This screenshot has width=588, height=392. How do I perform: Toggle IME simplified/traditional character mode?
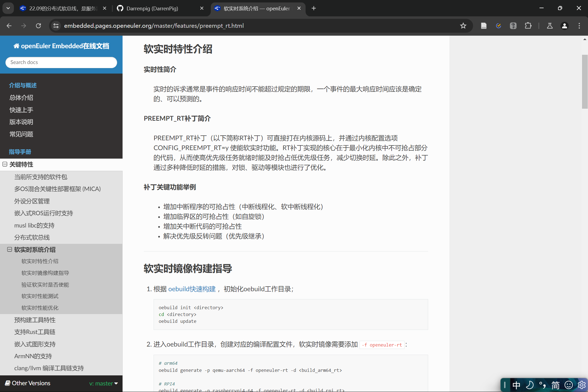click(x=555, y=385)
